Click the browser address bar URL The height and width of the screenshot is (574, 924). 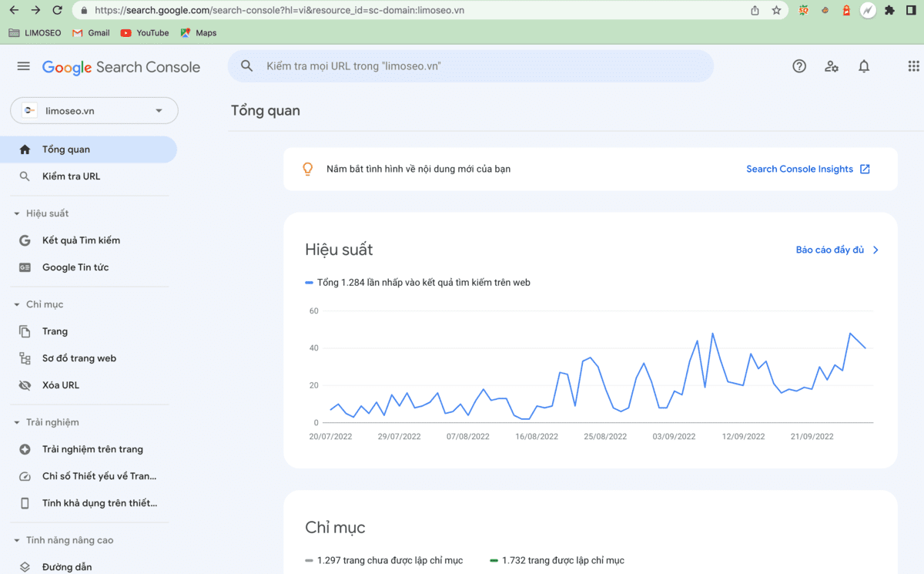280,11
